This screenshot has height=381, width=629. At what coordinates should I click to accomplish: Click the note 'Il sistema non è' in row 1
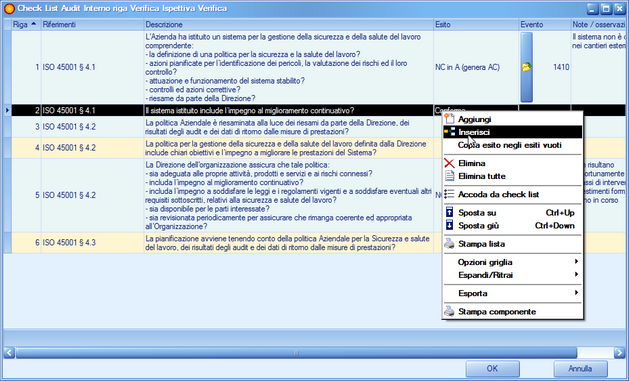pos(599,41)
